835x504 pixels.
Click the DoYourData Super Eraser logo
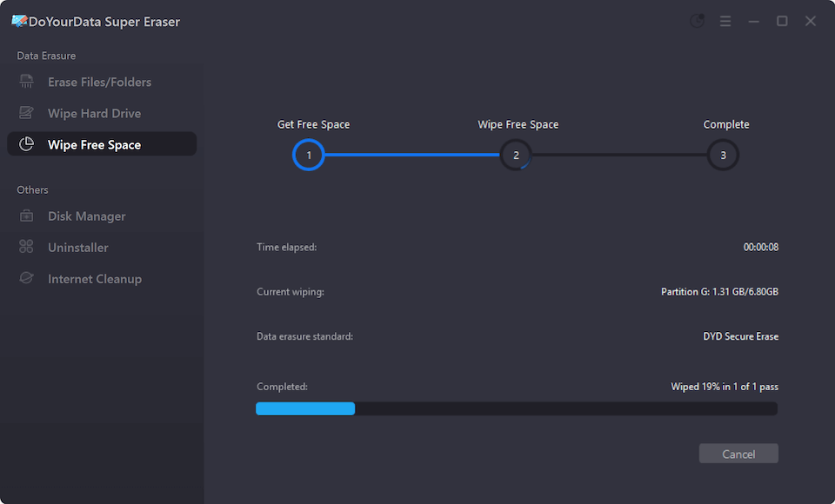[19, 21]
